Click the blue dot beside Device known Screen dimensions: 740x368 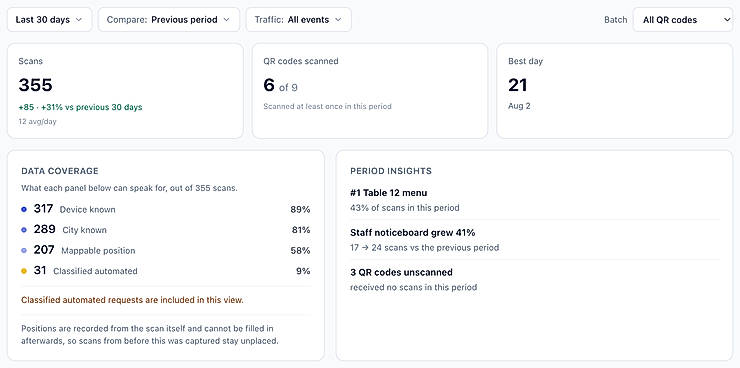pos(24,209)
